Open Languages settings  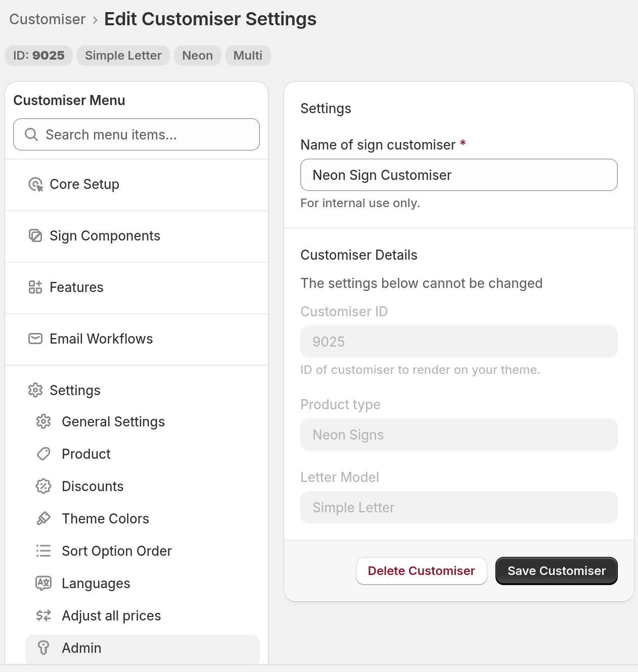point(143,584)
